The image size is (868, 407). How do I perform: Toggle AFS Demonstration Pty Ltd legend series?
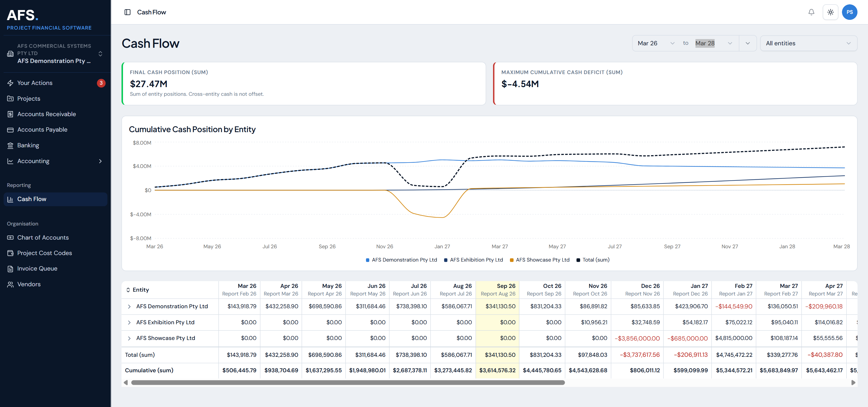click(x=401, y=260)
